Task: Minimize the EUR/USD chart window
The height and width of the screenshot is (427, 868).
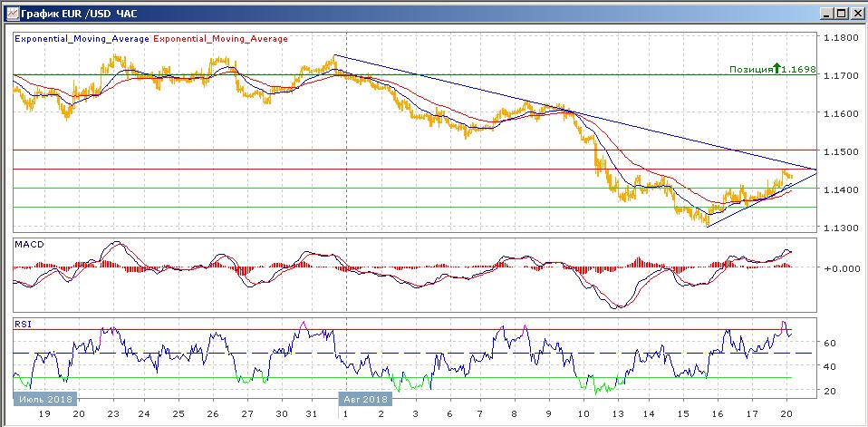Action: point(825,14)
